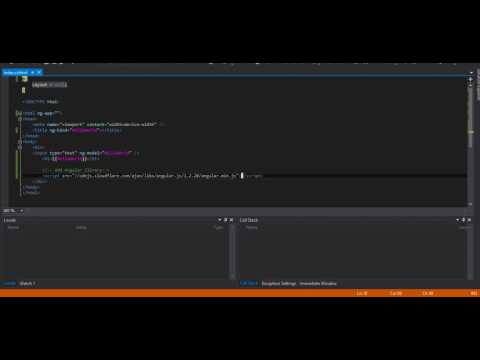Toggle auto-hide pin on Locals panel

pos(225,220)
